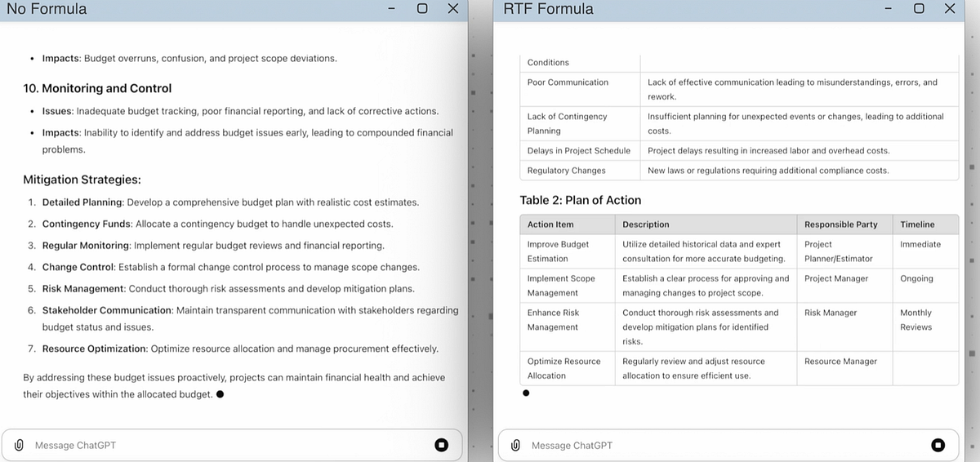The height and width of the screenshot is (462, 980).
Task: Click the 'Regular Monitoring' list item
Action: 213,246
